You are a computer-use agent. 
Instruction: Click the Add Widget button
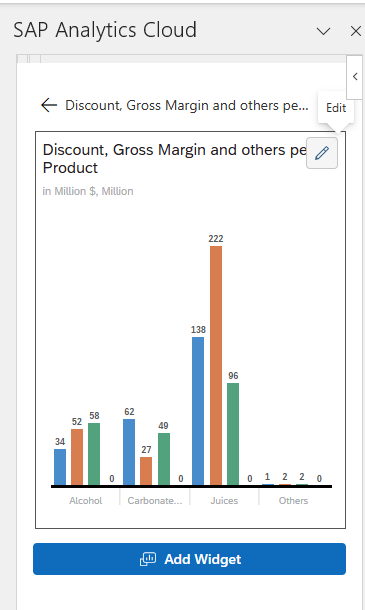coord(190,559)
